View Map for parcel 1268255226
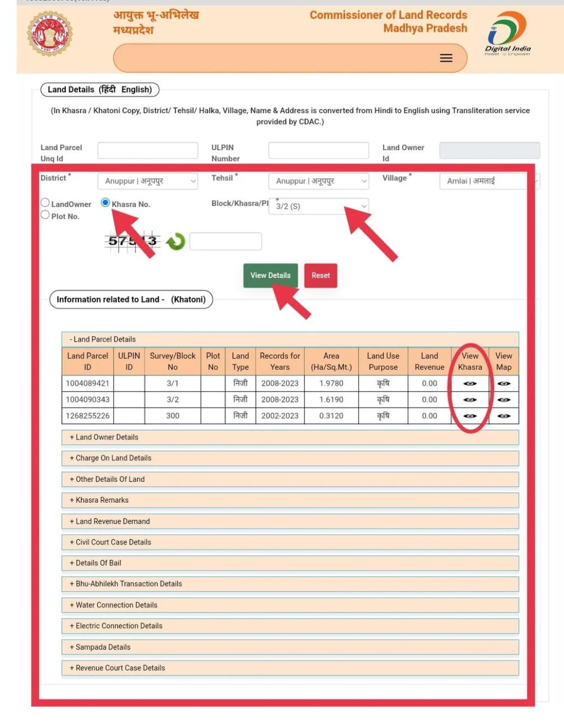564x728 pixels. coord(504,416)
